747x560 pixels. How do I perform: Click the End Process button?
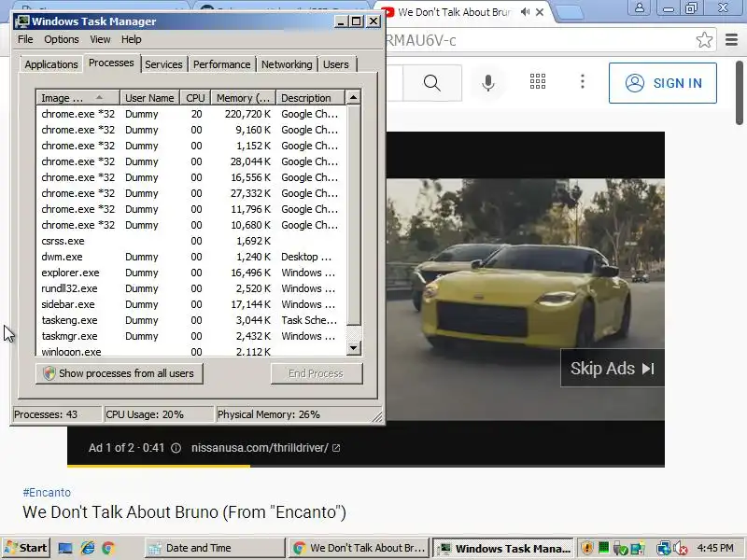[x=317, y=373]
